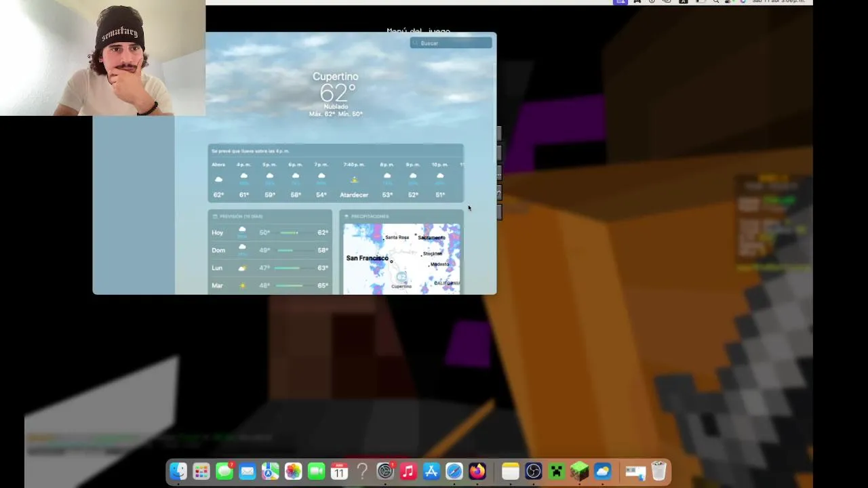Open Finder from the dock
Screen dimensions: 868x488
pos(178,471)
